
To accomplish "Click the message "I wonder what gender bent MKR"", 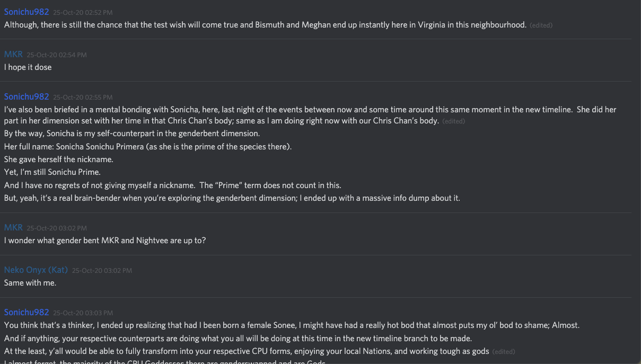I will click(x=105, y=241).
